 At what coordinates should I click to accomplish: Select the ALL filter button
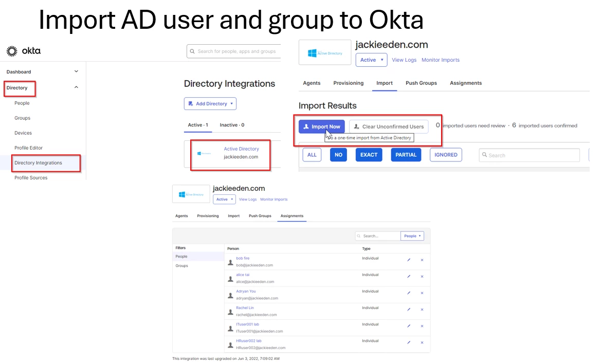pos(312,155)
